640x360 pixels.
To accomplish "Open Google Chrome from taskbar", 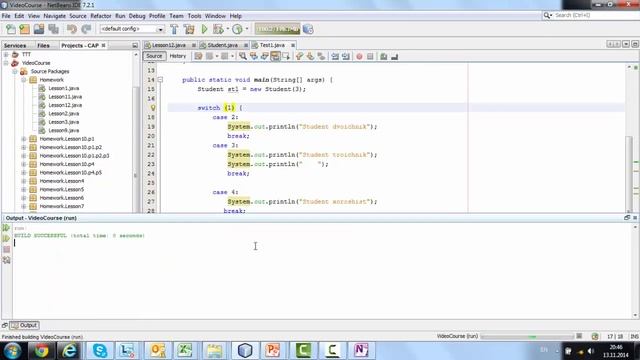I will tap(41, 351).
